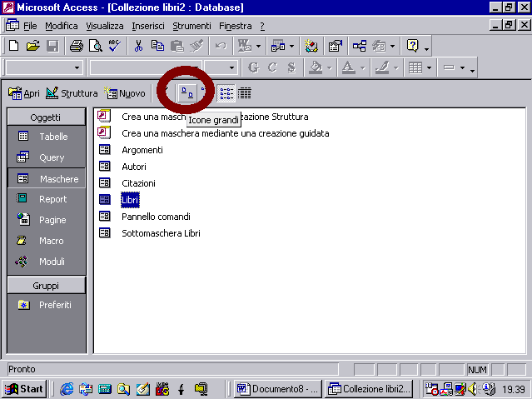Click the New Object icon
Viewport: 532px width, 399px height.
click(379, 46)
